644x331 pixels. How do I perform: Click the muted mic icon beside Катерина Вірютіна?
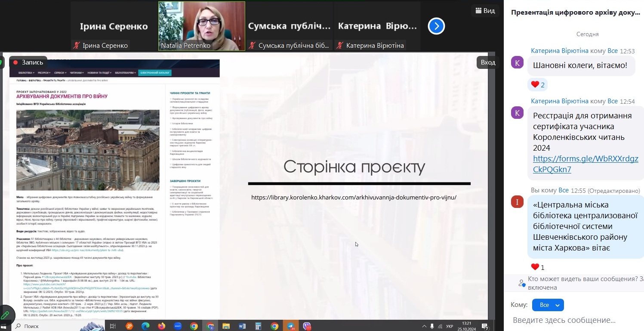340,45
